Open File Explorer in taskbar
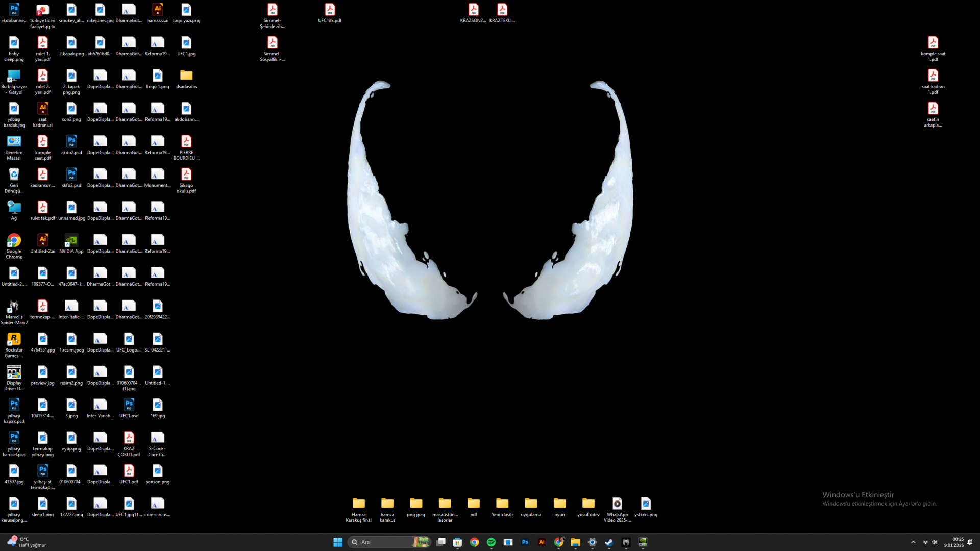 [575, 542]
